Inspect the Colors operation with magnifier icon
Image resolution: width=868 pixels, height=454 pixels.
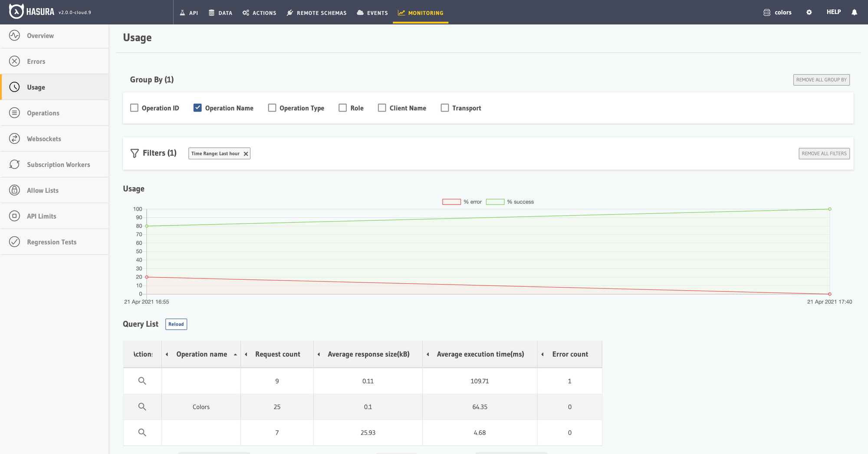pyautogui.click(x=142, y=407)
